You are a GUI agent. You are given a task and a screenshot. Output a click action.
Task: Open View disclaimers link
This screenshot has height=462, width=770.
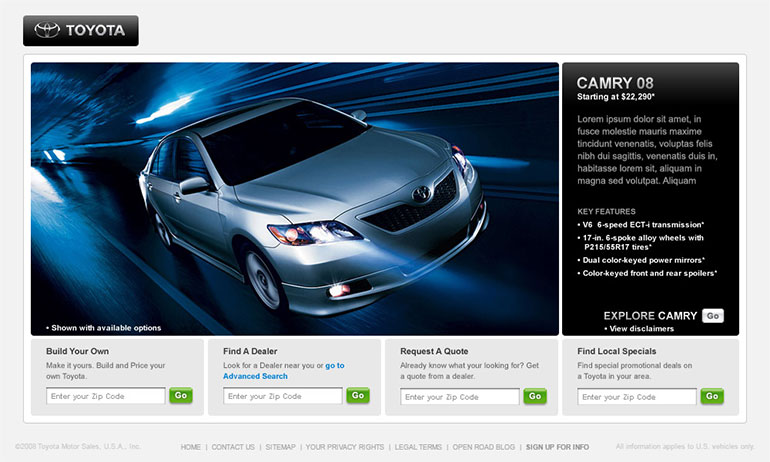click(641, 328)
